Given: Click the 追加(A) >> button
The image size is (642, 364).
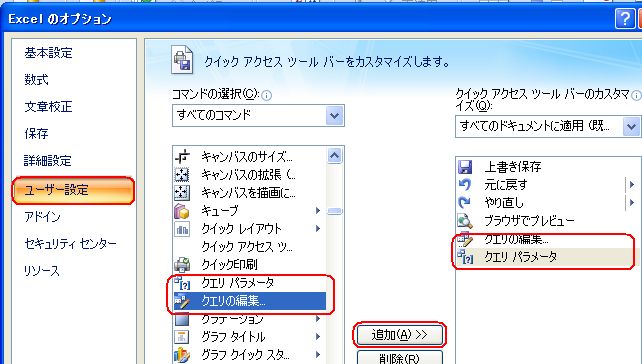Looking at the screenshot, I should [x=400, y=335].
